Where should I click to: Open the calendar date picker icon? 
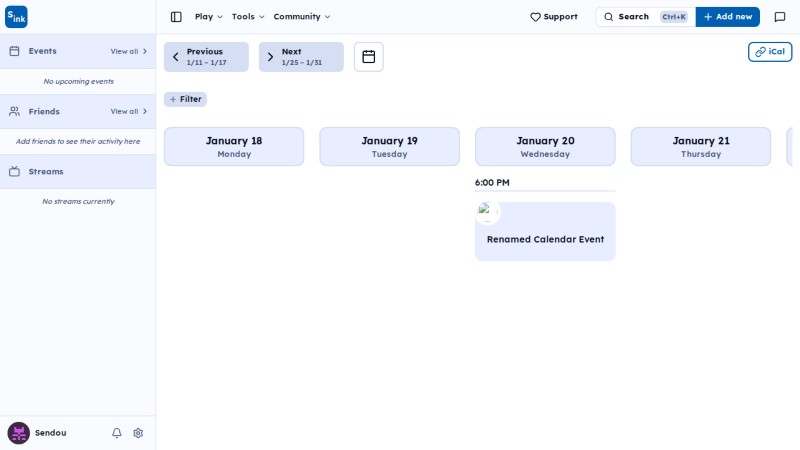[x=368, y=57]
